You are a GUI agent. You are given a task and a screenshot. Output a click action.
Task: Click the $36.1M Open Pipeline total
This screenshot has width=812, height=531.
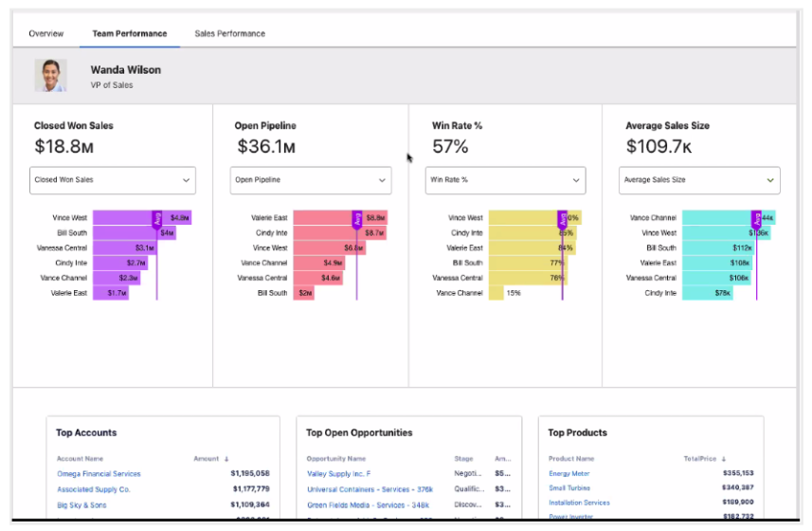266,147
